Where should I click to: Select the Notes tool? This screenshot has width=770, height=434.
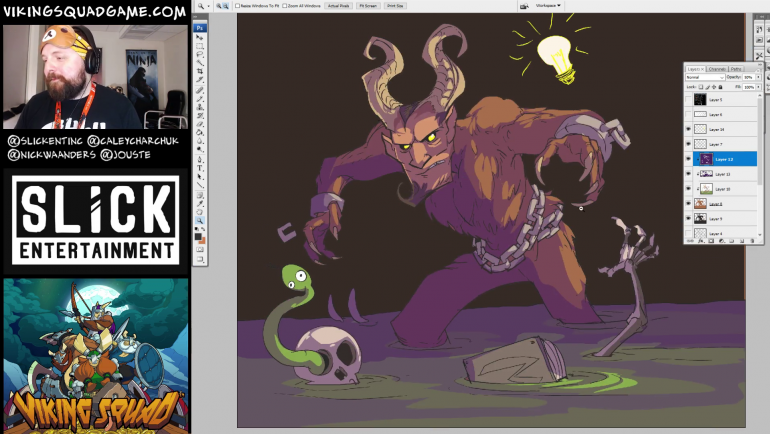coord(200,196)
